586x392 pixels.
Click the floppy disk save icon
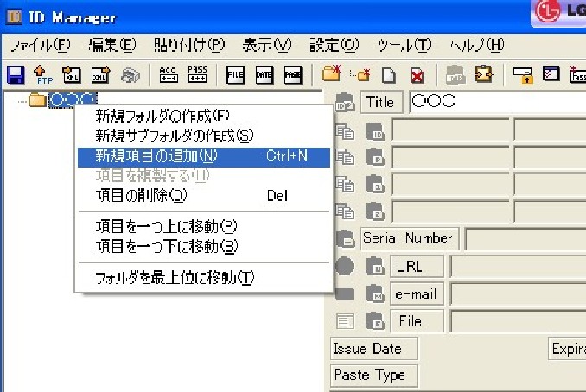click(16, 75)
